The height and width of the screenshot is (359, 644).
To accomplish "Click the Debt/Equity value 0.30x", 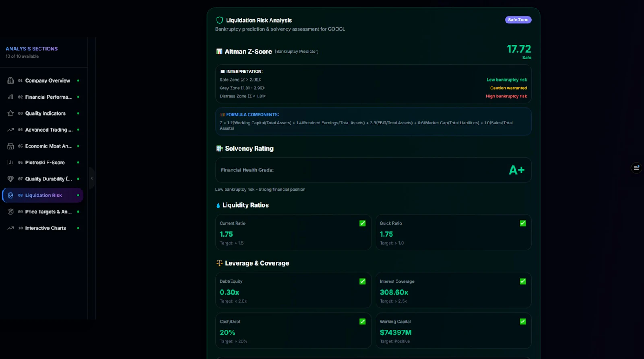I will point(229,292).
